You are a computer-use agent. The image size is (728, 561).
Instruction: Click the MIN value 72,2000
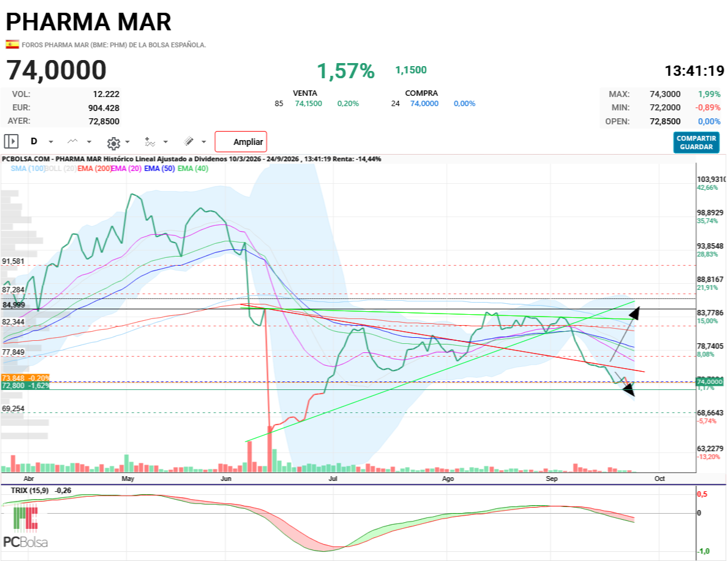[665, 107]
